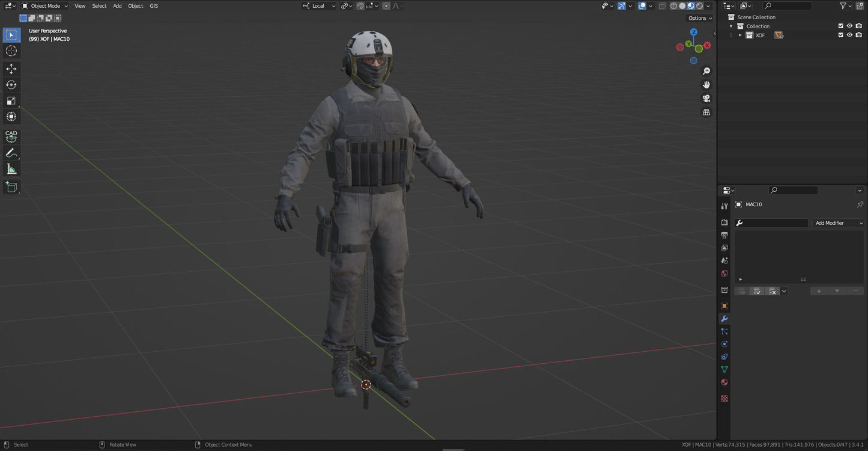Image resolution: width=868 pixels, height=451 pixels.
Task: Open the Object menu in the header
Action: (135, 5)
